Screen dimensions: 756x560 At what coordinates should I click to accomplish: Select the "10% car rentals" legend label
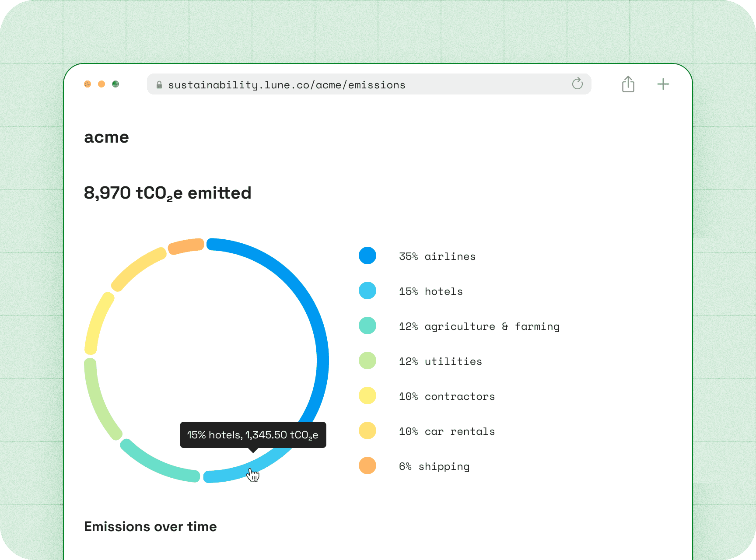point(446,431)
